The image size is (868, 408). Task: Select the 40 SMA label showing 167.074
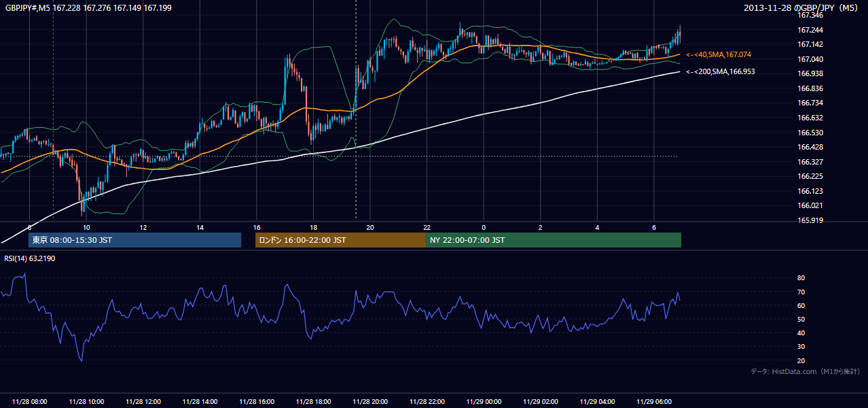719,54
